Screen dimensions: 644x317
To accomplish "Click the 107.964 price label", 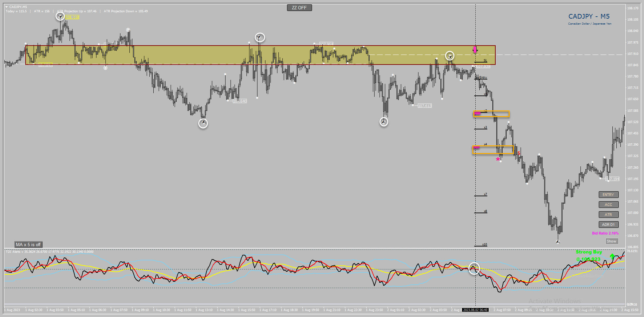I will click(x=326, y=44).
